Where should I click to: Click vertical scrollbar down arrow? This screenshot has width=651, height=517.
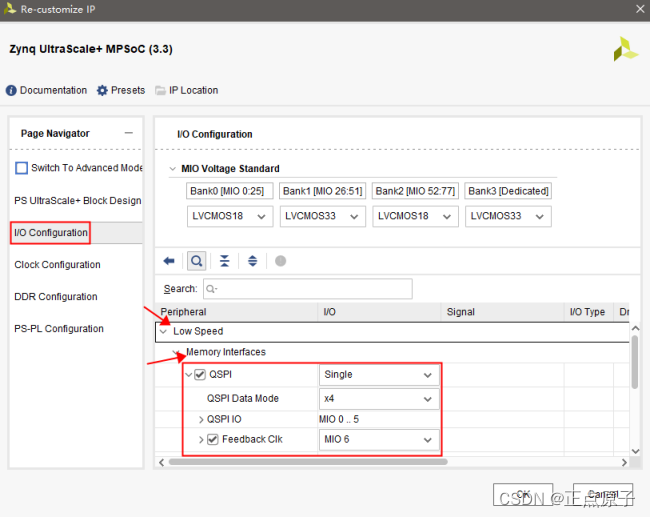pyautogui.click(x=635, y=451)
